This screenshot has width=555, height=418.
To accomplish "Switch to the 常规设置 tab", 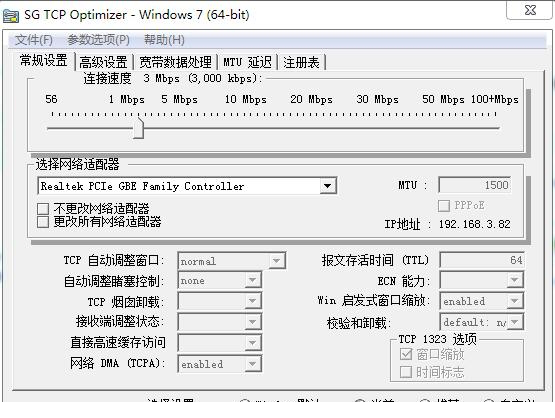I will [44, 61].
